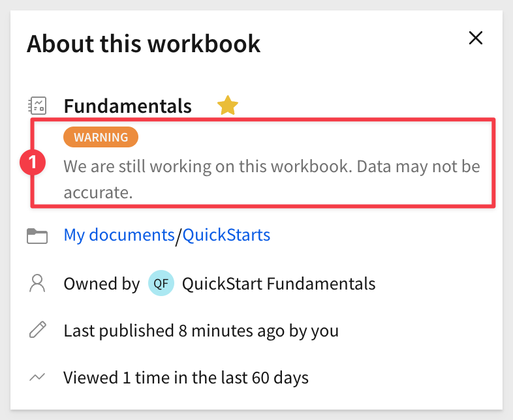
Task: Click the Last published 8 minutes ago text
Action: coord(201,331)
